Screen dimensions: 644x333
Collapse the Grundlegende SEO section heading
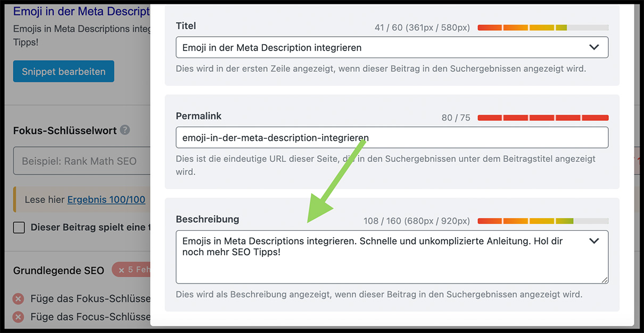pos(59,270)
